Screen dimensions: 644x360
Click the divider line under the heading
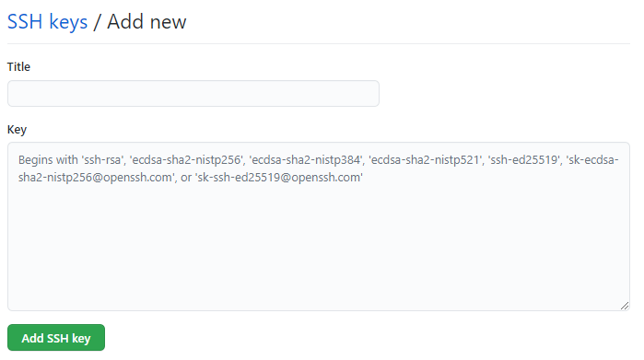click(x=318, y=43)
